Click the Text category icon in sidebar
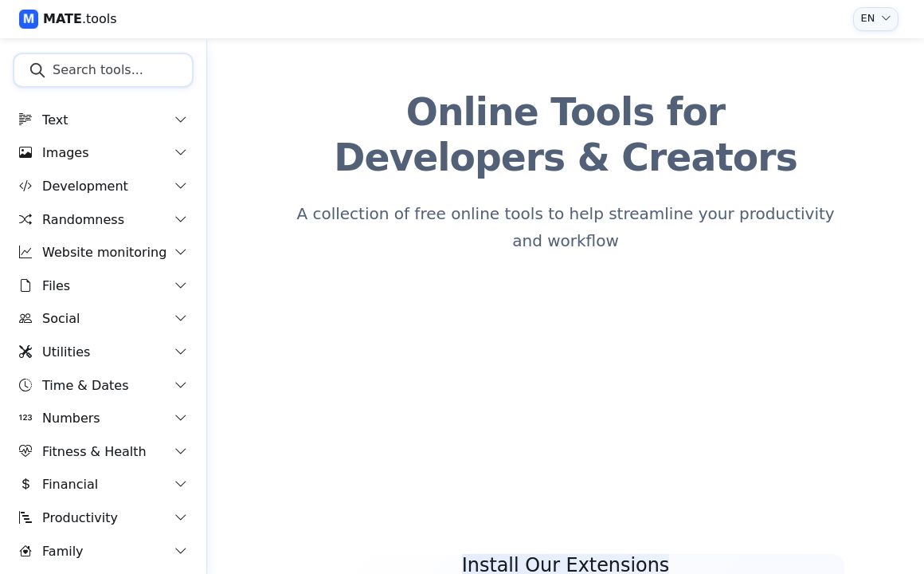This screenshot has width=924, height=574. (25, 119)
